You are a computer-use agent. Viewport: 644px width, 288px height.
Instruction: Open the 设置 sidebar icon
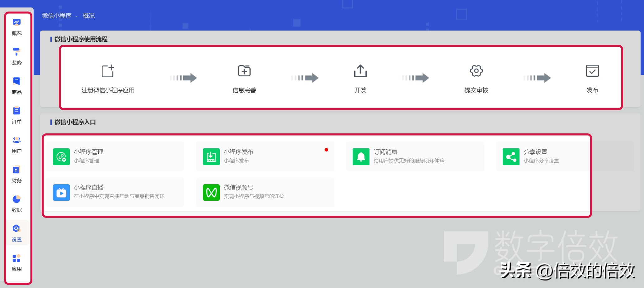tap(16, 228)
